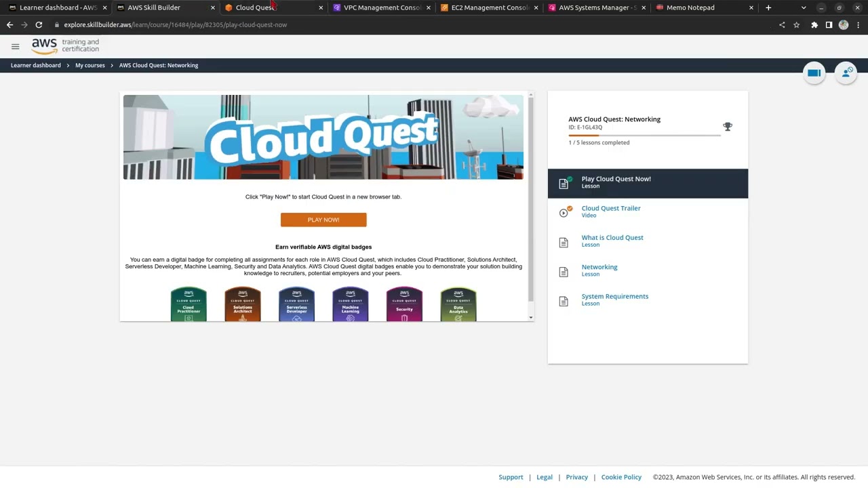Click the Machine Learning badge
The height and width of the screenshot is (488, 868).
pyautogui.click(x=351, y=304)
